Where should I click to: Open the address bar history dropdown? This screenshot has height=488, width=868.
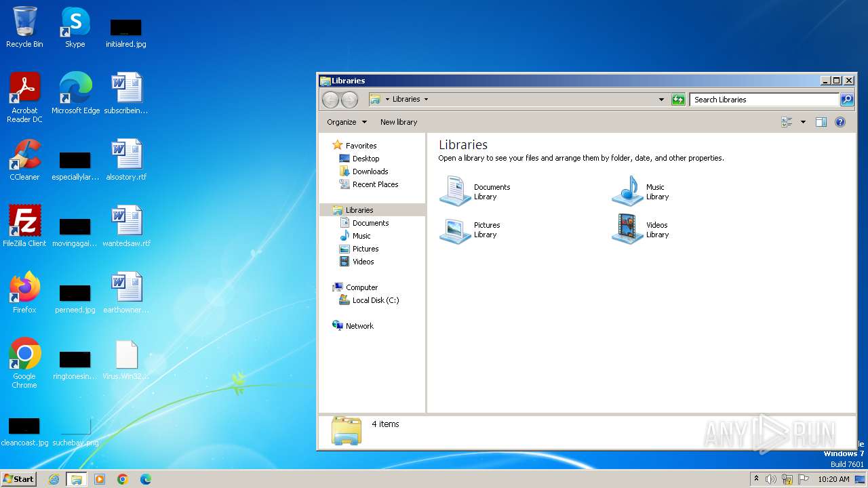[x=661, y=100]
